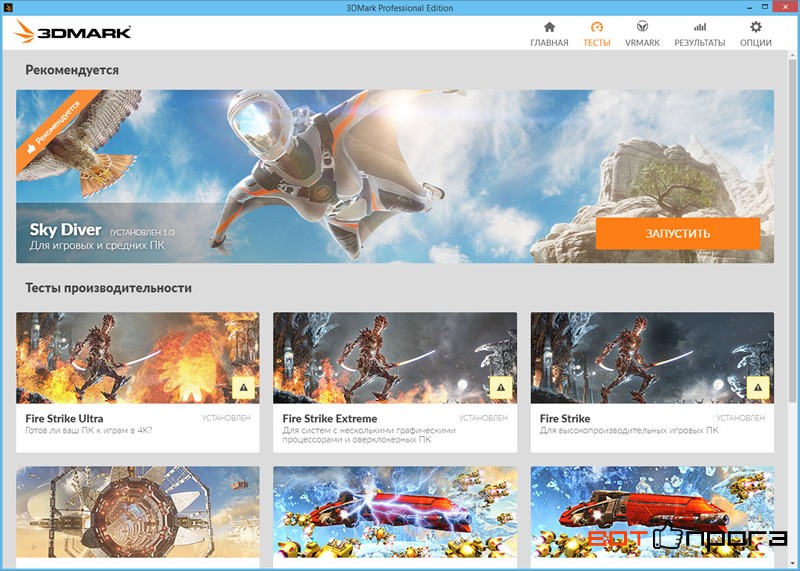The width and height of the screenshot is (800, 571).
Task: Click the bar chart results icon
Action: click(700, 27)
